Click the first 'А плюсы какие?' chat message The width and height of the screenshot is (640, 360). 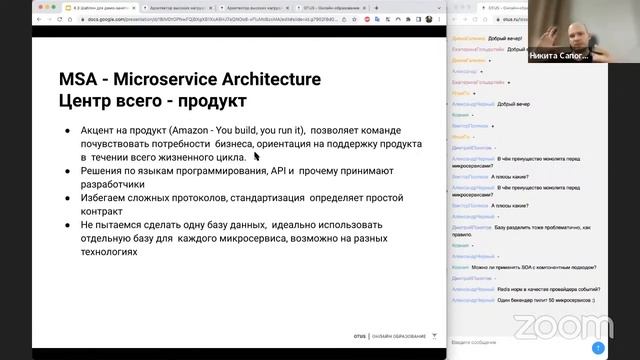509,177
